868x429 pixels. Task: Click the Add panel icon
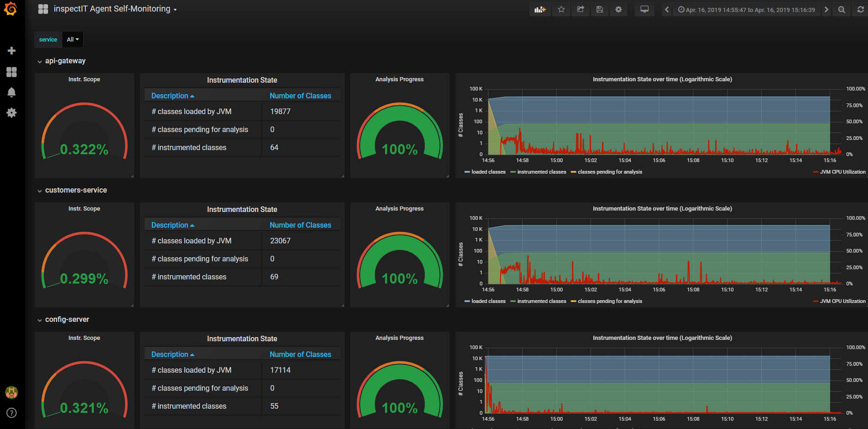pyautogui.click(x=540, y=10)
